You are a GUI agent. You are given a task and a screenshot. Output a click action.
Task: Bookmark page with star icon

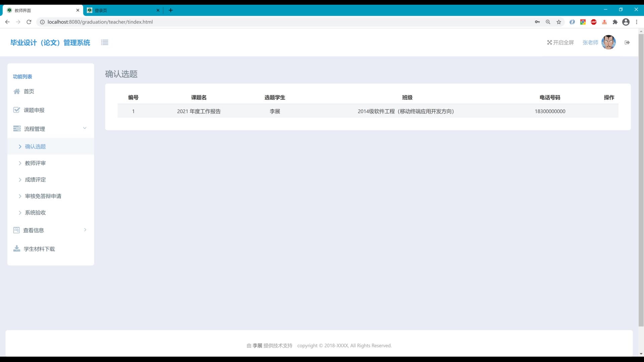click(559, 22)
